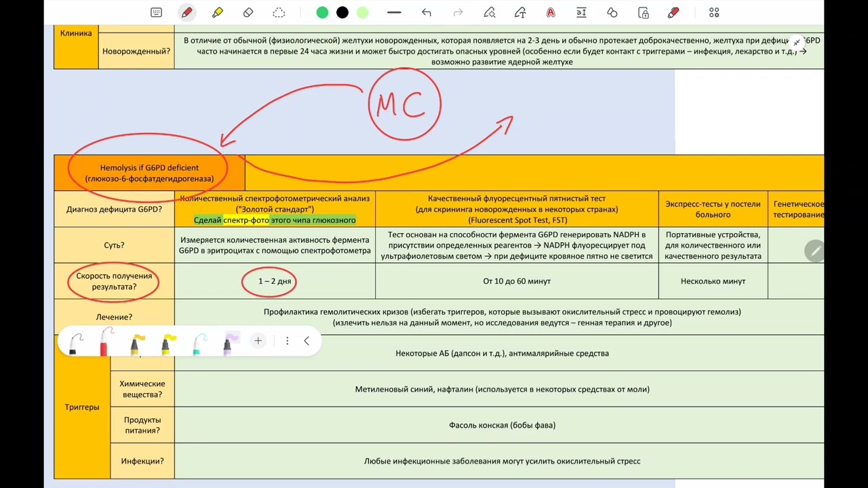Collapse the favorite pens bar with chevron
868x488 pixels.
click(307, 341)
